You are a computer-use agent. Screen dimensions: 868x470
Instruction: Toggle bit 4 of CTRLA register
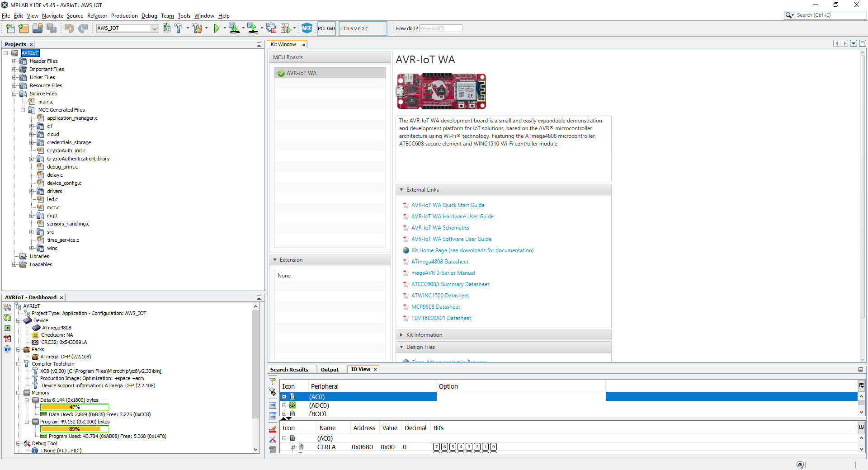tap(461, 447)
